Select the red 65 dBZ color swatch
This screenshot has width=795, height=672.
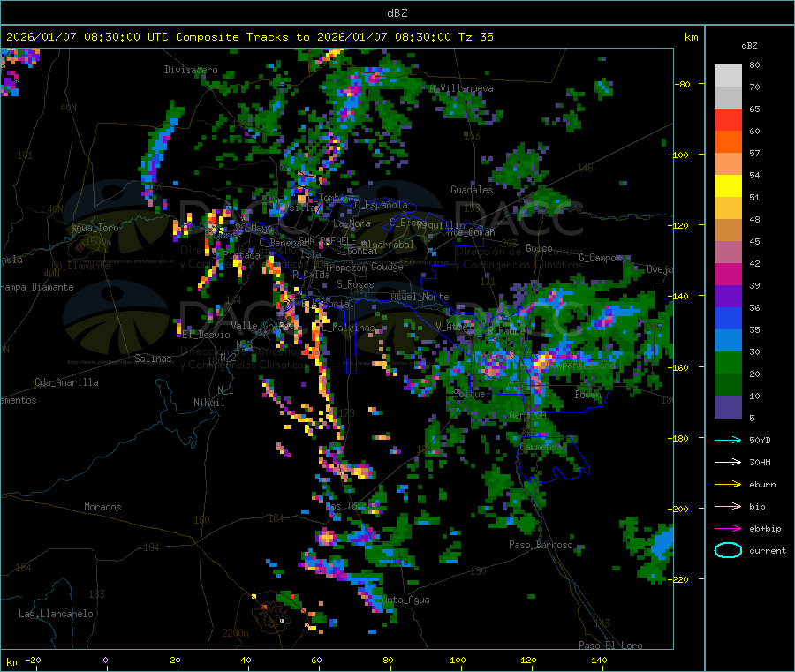pos(728,119)
